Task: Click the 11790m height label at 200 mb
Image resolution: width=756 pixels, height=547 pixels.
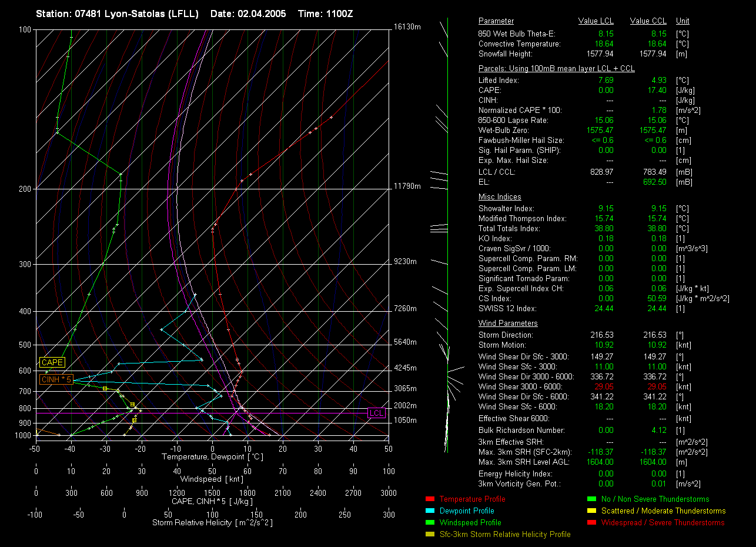Action: [407, 186]
